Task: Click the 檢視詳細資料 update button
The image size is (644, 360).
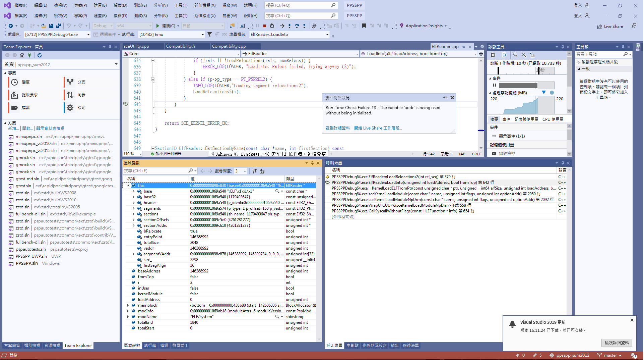Action: click(617, 343)
